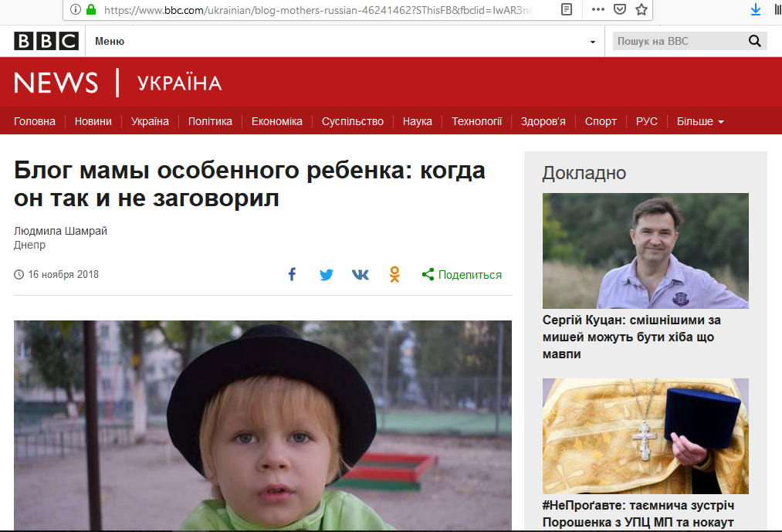The image size is (782, 532).
Task: Open the priest with cross thumbnail
Action: [645, 435]
